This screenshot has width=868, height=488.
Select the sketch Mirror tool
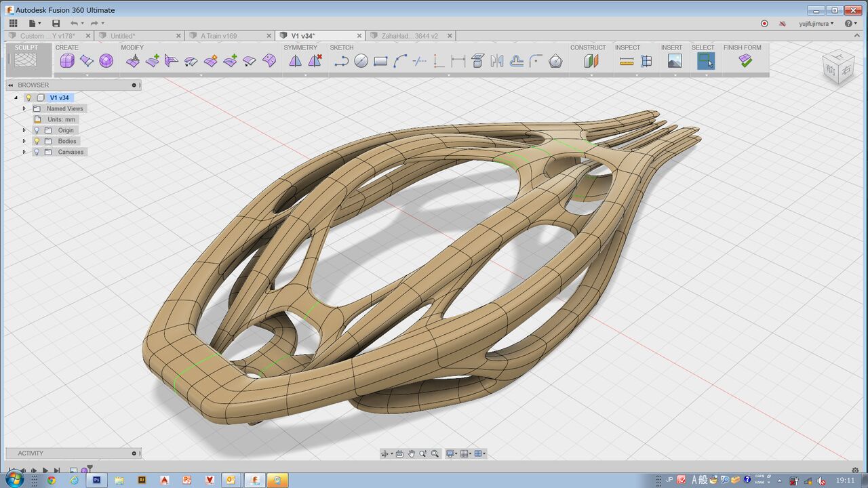[497, 61]
